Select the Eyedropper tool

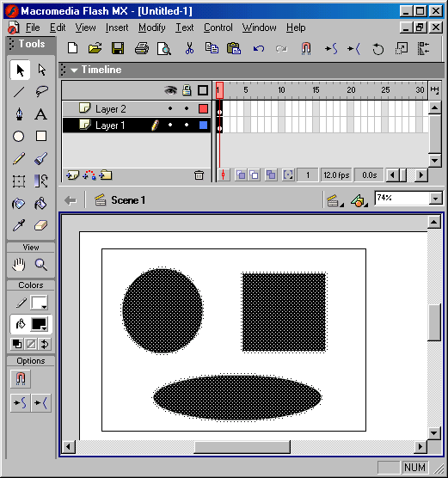(x=19, y=225)
